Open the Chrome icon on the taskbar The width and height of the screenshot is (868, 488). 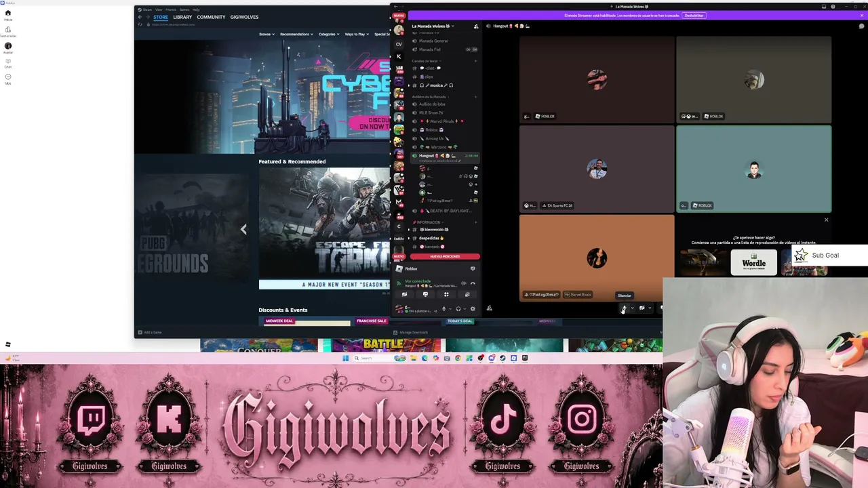click(458, 358)
